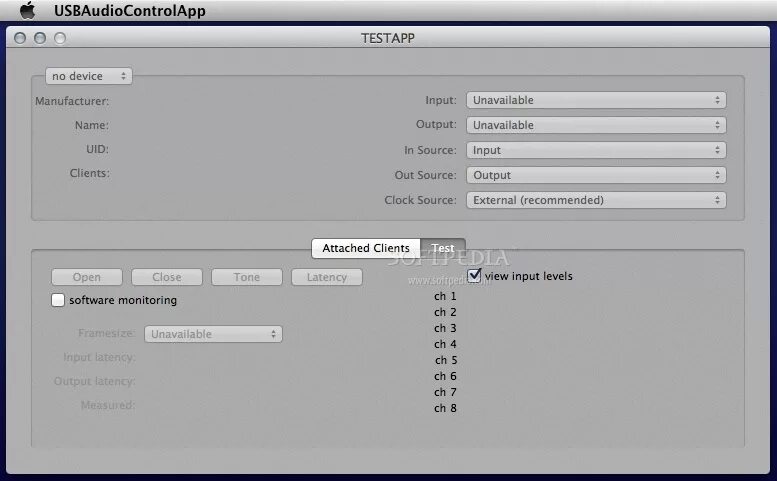This screenshot has height=481, width=777.
Task: Click the ch 1 level label
Action: (x=445, y=296)
